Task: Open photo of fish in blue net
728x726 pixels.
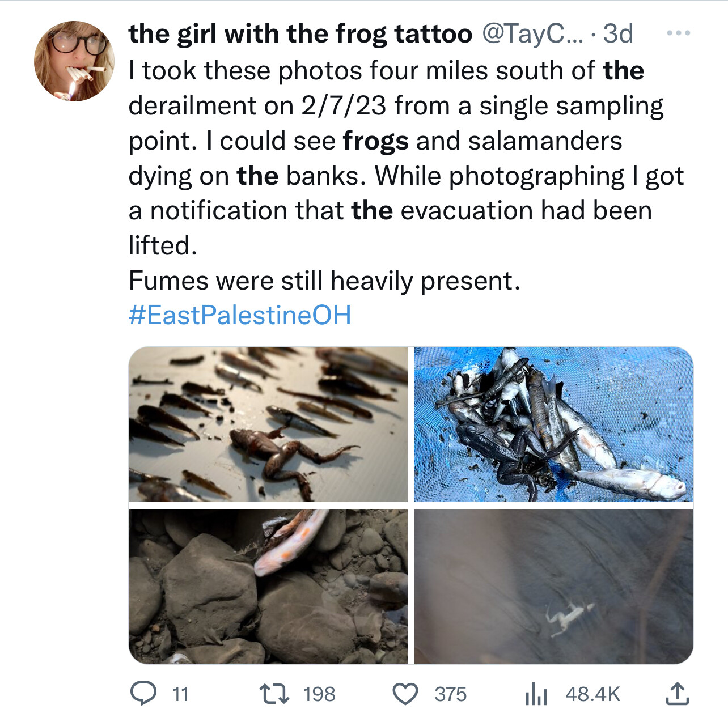Action: pos(554,424)
